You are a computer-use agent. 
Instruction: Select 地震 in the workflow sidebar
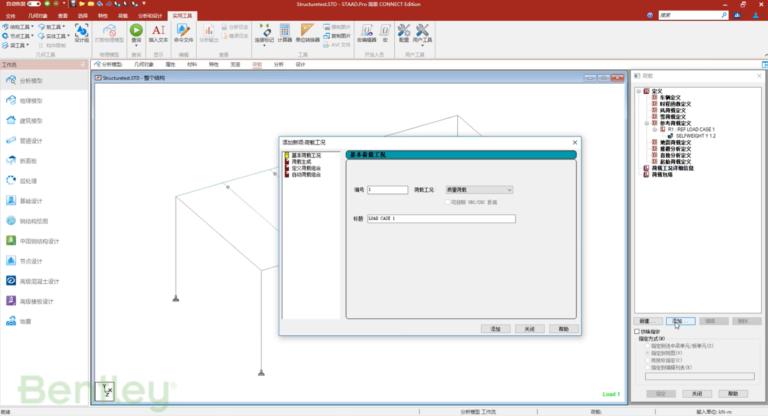(x=44, y=321)
